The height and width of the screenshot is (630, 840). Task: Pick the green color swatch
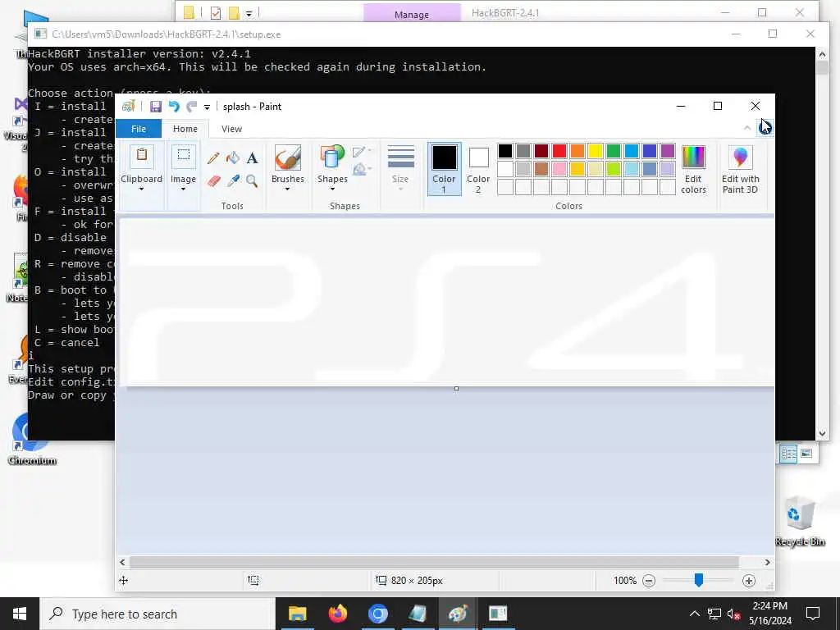click(x=614, y=151)
